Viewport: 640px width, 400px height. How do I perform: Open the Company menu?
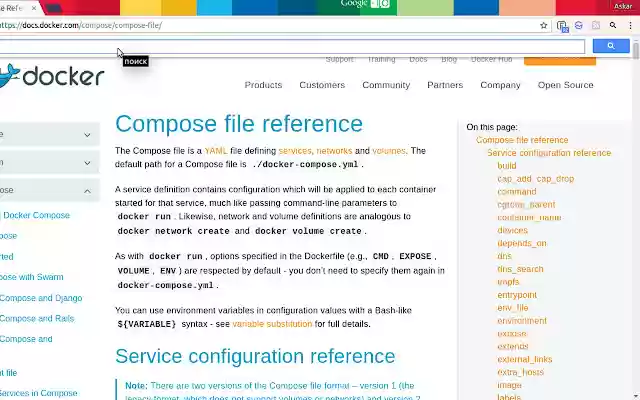point(500,85)
